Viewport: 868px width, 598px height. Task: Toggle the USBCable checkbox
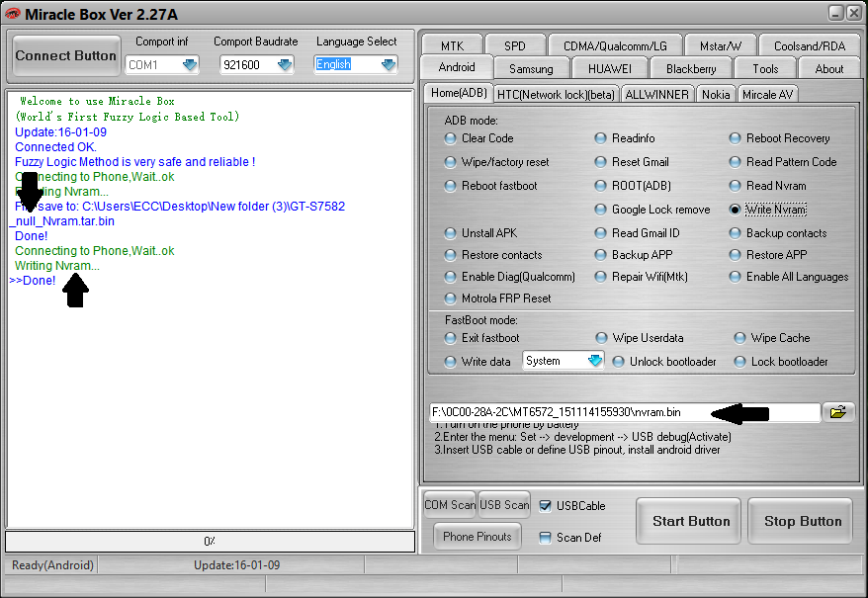click(x=546, y=505)
